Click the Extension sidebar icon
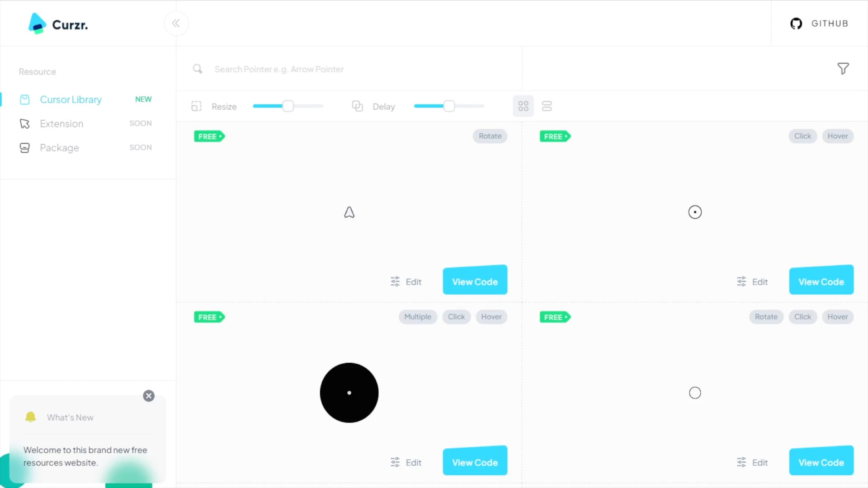 [24, 123]
